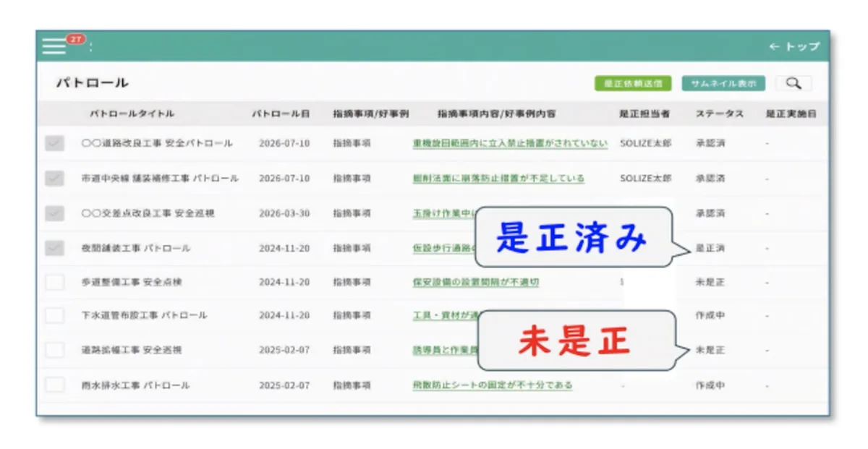Image resolution: width=868 pixels, height=449 pixels.
Task: Click 作成中 status in 雨水排水工事 row
Action: [710, 385]
